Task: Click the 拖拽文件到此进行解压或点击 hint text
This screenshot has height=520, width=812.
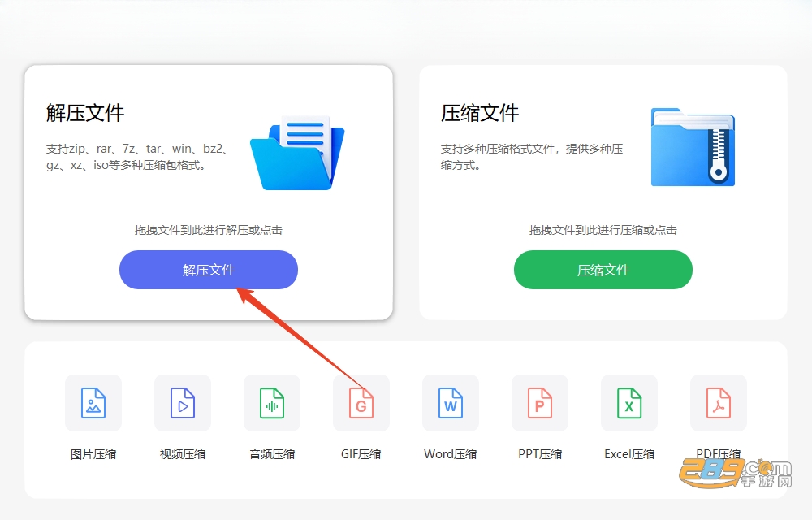Action: pyautogui.click(x=208, y=230)
